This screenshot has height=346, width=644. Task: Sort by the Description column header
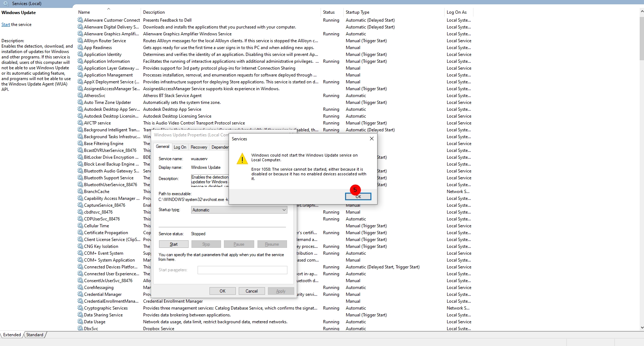(231, 12)
